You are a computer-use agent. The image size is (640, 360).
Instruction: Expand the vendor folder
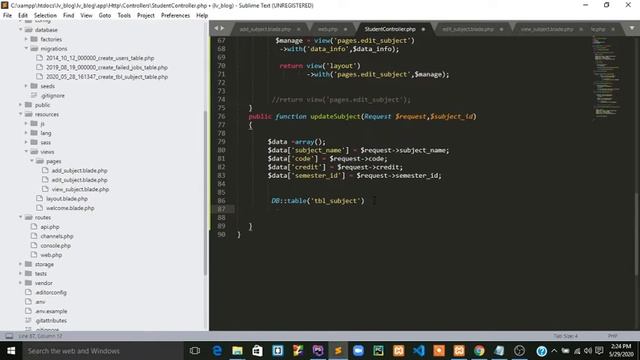(20, 283)
